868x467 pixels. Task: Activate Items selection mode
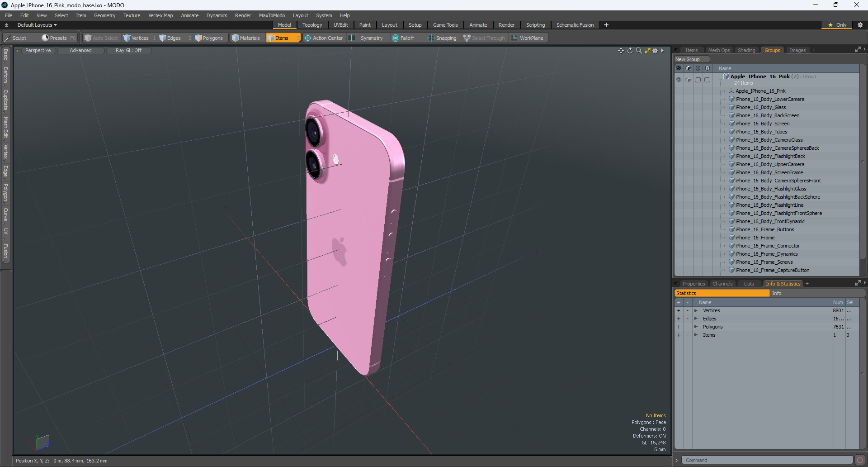[283, 38]
